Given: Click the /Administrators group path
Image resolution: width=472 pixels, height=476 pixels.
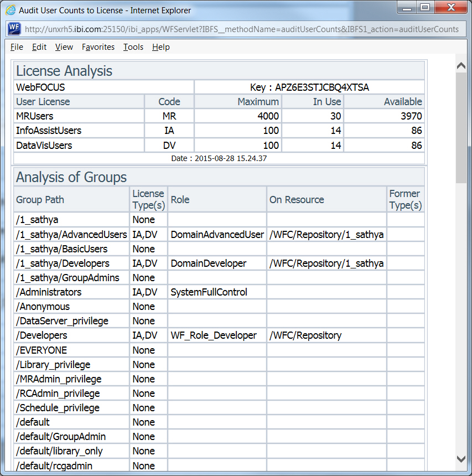Looking at the screenshot, I should 49,292.
